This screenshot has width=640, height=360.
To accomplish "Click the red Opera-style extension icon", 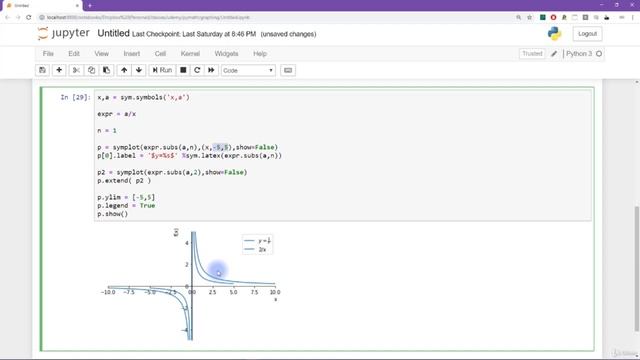I will [x=553, y=17].
